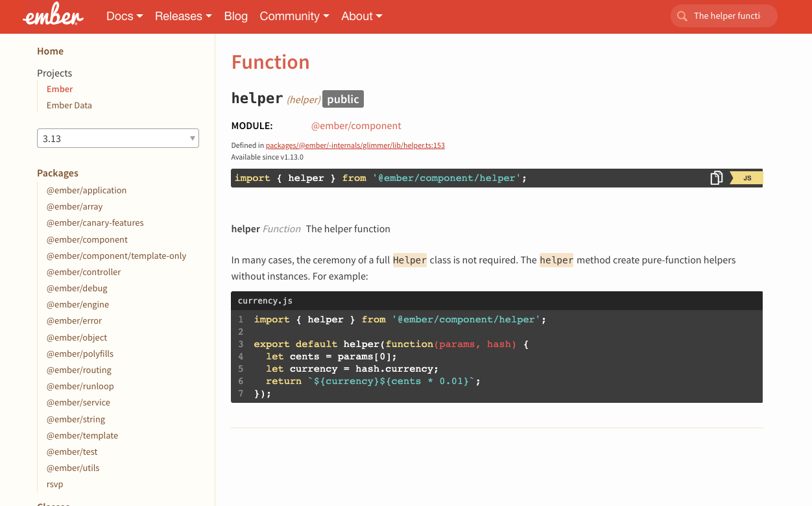This screenshot has height=506, width=812.
Task: Open the @ember/canary-features package
Action: (x=95, y=223)
